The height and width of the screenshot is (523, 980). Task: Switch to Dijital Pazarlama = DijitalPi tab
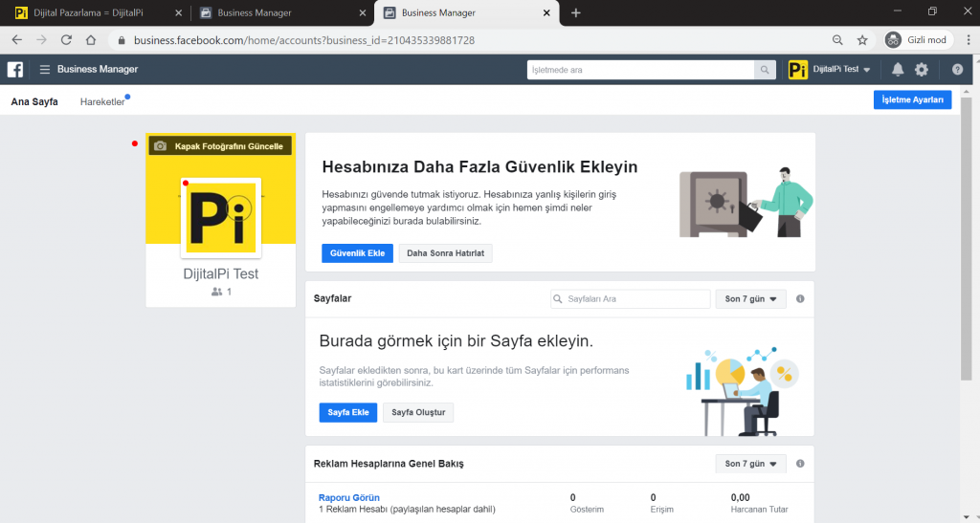[89, 12]
